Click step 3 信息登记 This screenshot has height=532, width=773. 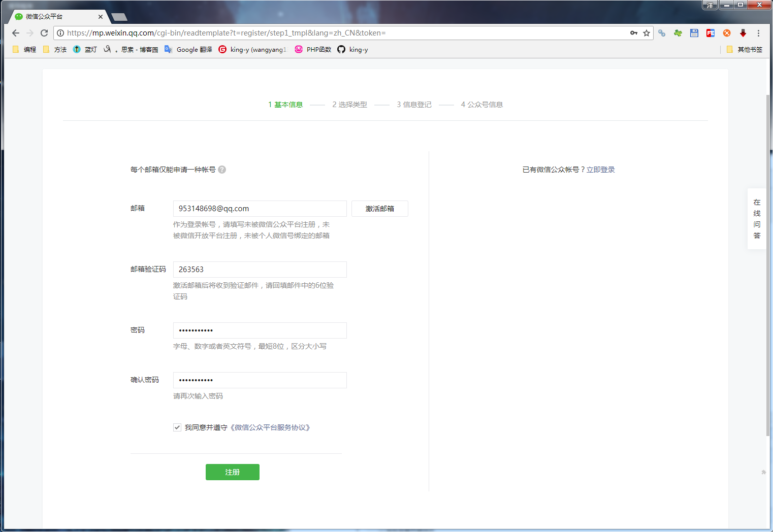click(414, 105)
